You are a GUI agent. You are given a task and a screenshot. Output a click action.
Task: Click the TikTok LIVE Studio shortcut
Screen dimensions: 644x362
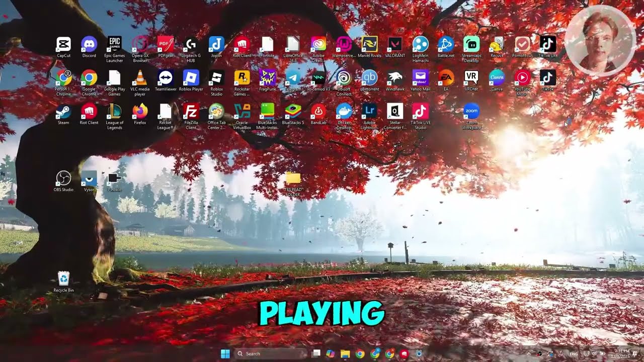[421, 111]
